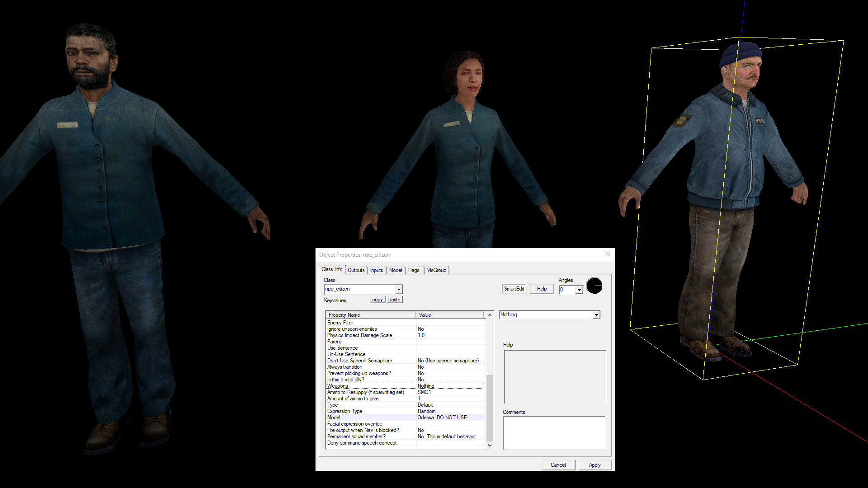Viewport: 868px width, 488px height.
Task: Click scroll down arrow of keyvalues list
Action: pyautogui.click(x=490, y=445)
